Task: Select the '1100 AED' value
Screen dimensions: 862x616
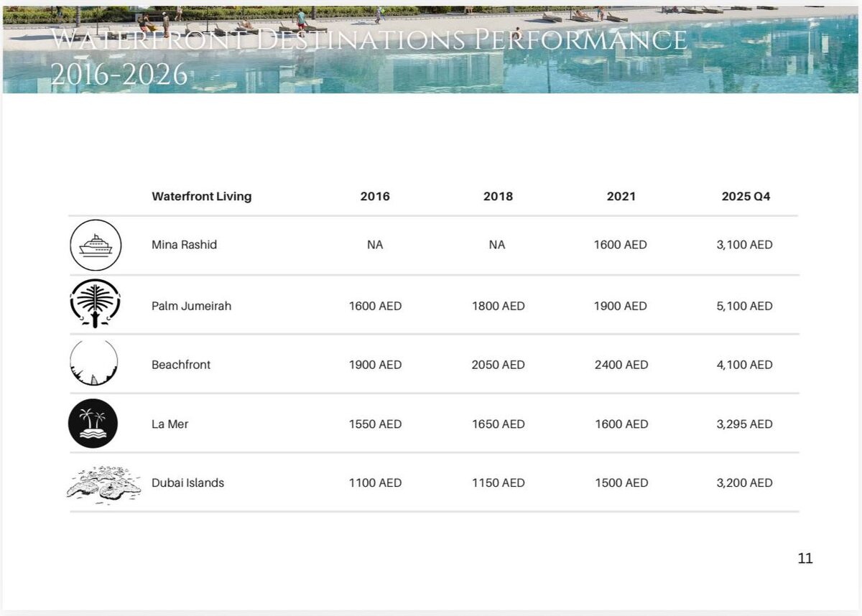Action: pos(375,483)
